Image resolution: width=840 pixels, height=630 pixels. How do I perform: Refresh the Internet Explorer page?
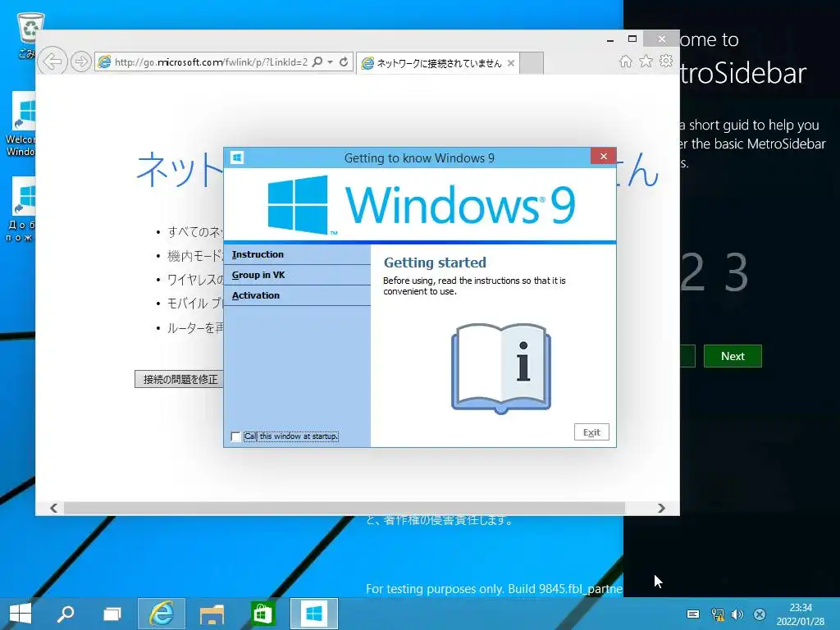[x=344, y=62]
